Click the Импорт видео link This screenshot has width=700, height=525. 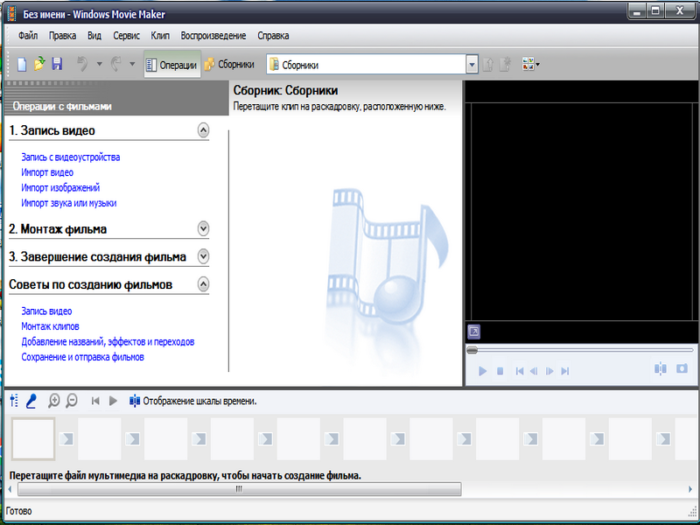click(47, 172)
